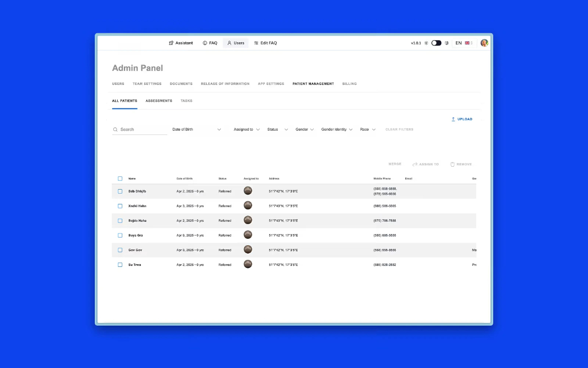
Task: Click patient name Bdb Dhhjfb
Action: pos(137,192)
